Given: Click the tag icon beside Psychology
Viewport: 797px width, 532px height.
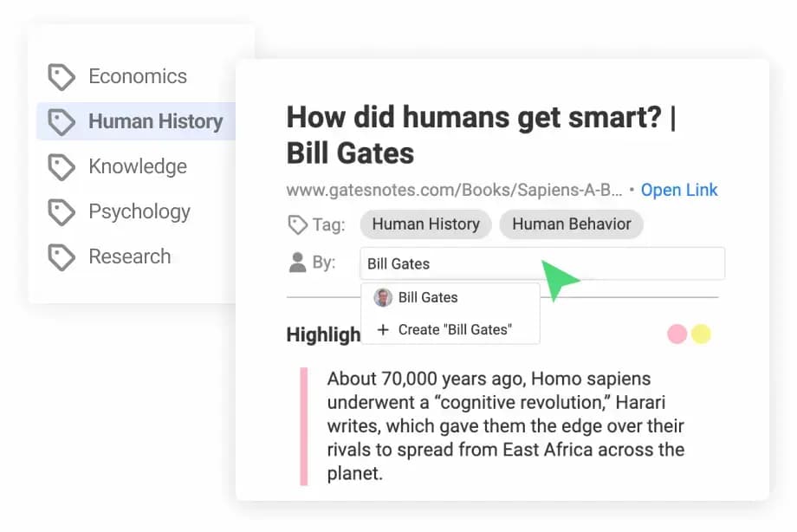Looking at the screenshot, I should point(61,212).
